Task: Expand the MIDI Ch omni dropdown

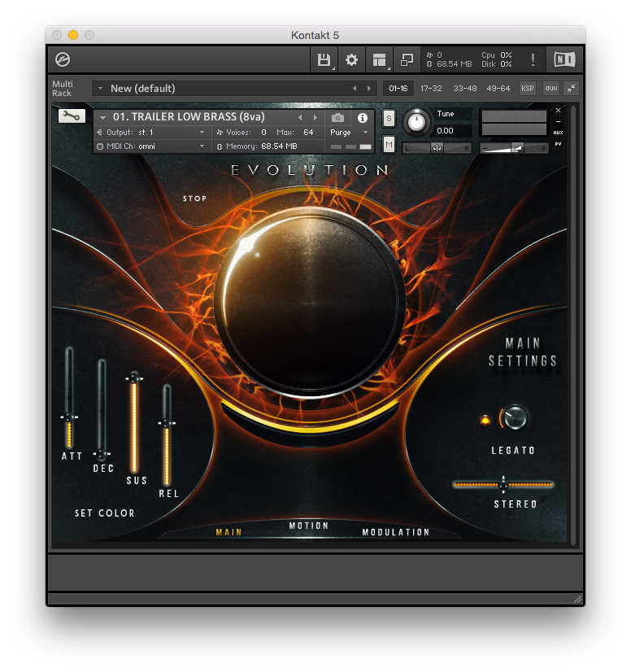Action: (202, 146)
